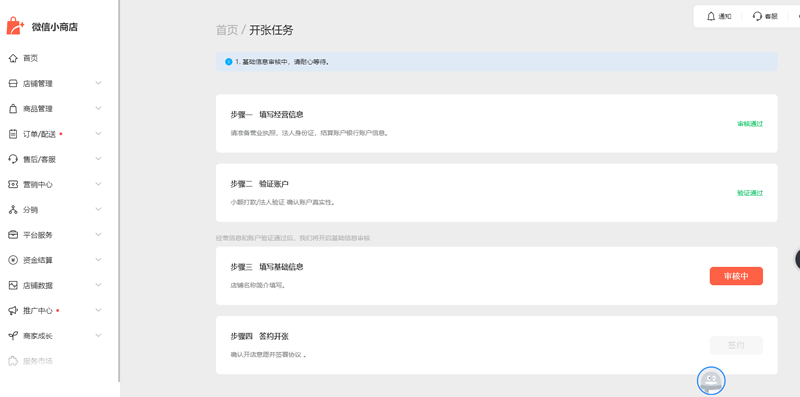
Task: Open the 订单/配送 menu label
Action: [39, 134]
